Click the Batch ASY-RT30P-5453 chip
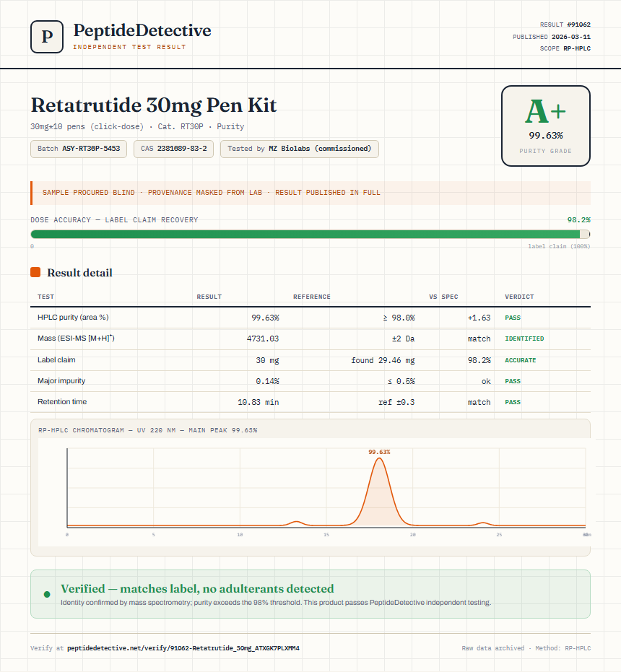 [79, 149]
